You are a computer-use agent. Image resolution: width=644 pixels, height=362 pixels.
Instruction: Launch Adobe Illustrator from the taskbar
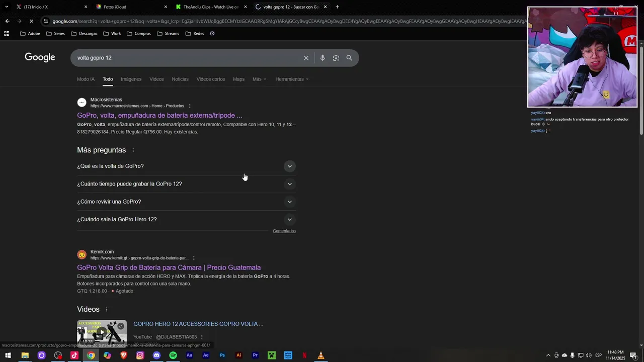pos(238,355)
